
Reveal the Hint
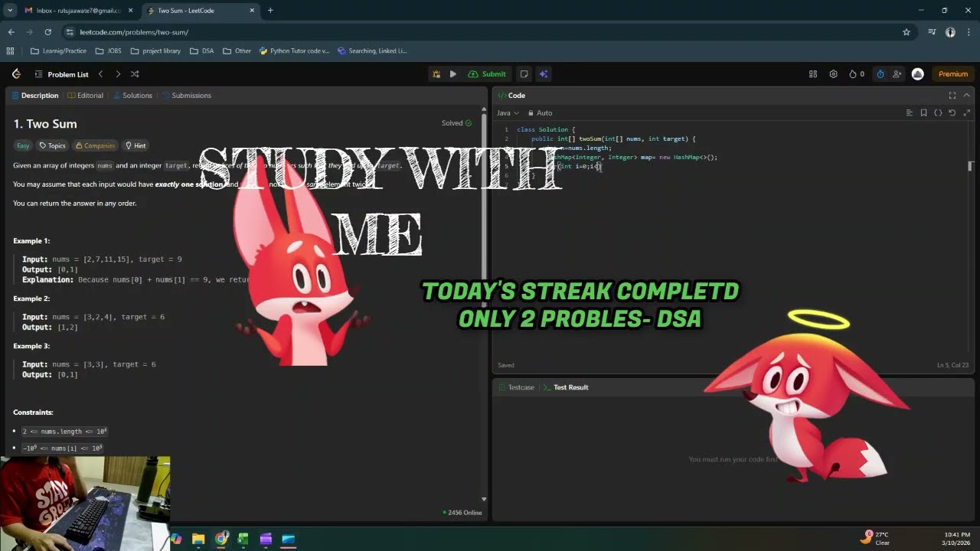pos(136,145)
